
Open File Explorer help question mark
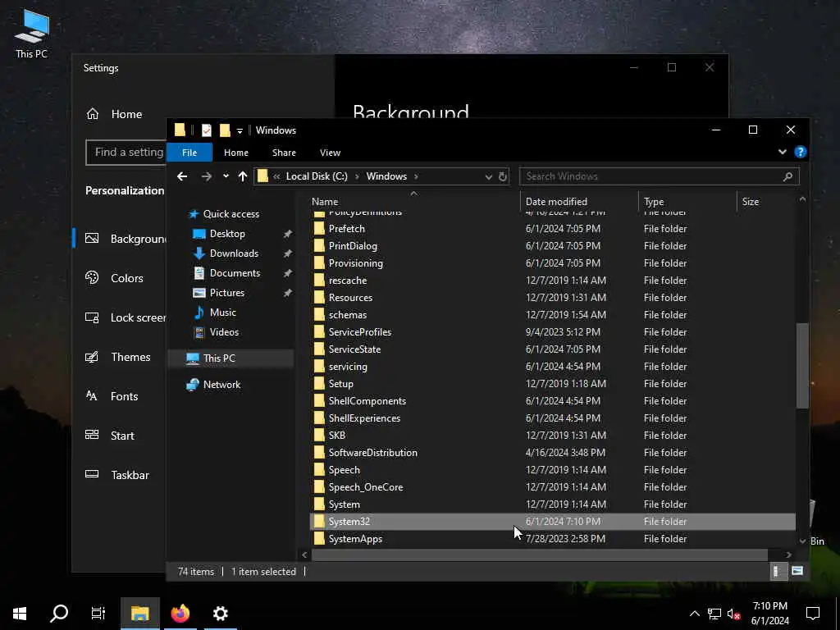tap(801, 152)
